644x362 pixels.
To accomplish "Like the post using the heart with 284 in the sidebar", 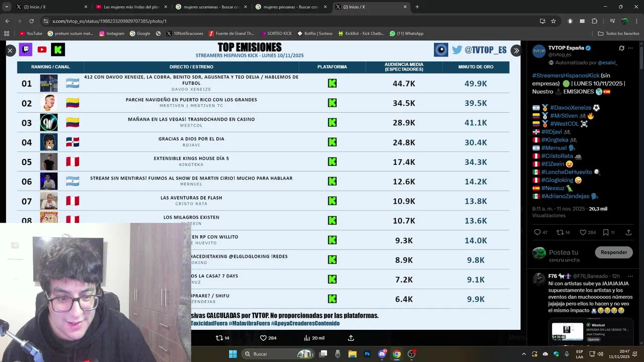I will click(x=583, y=232).
